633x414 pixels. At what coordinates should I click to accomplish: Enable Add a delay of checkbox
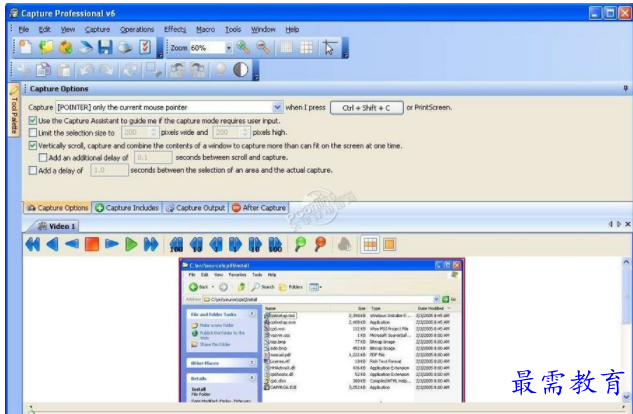coord(33,171)
